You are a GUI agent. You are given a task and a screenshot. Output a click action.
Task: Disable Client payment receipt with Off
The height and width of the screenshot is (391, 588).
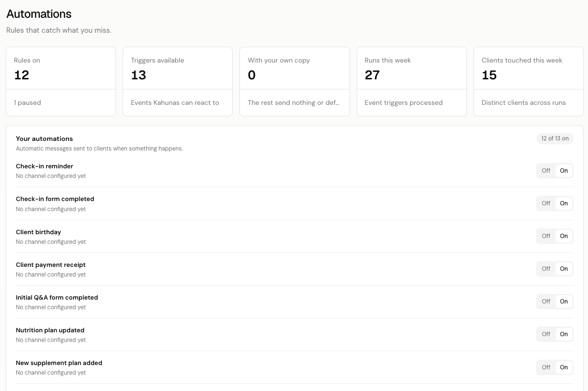click(546, 269)
